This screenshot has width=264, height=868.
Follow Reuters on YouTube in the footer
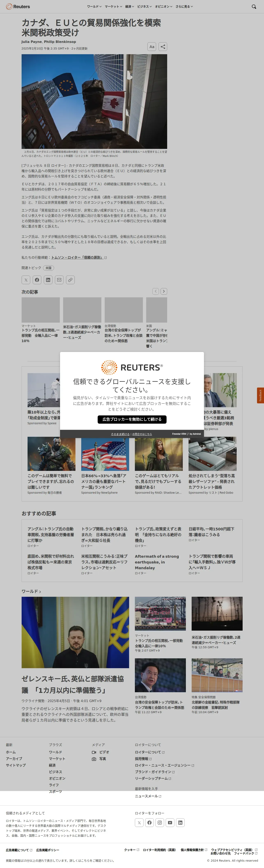point(170,822)
